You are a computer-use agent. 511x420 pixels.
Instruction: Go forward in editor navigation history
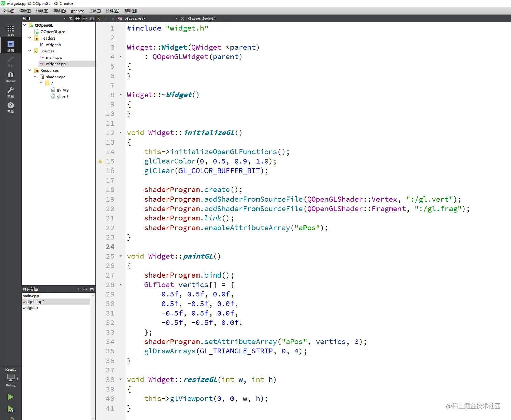pyautogui.click(x=106, y=19)
